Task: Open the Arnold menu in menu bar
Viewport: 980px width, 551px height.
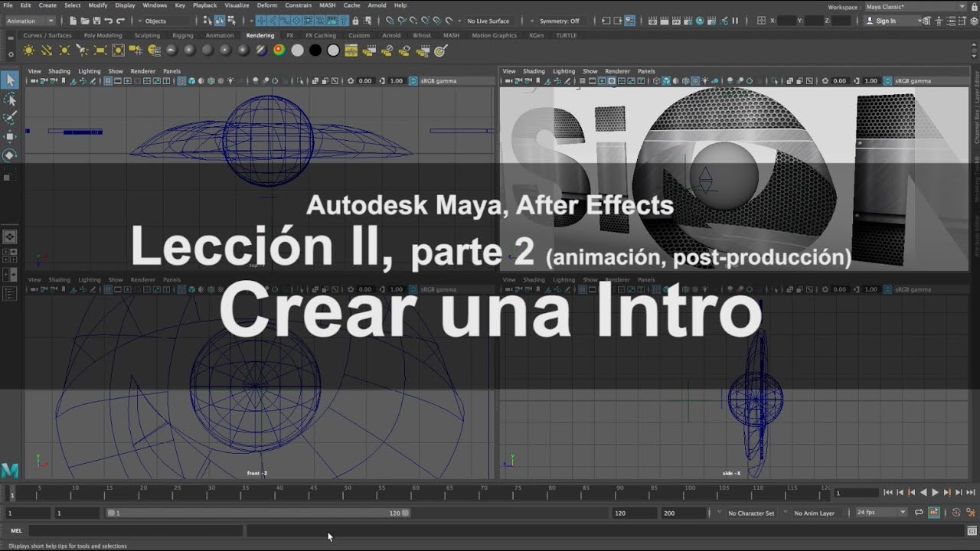Action: point(377,5)
